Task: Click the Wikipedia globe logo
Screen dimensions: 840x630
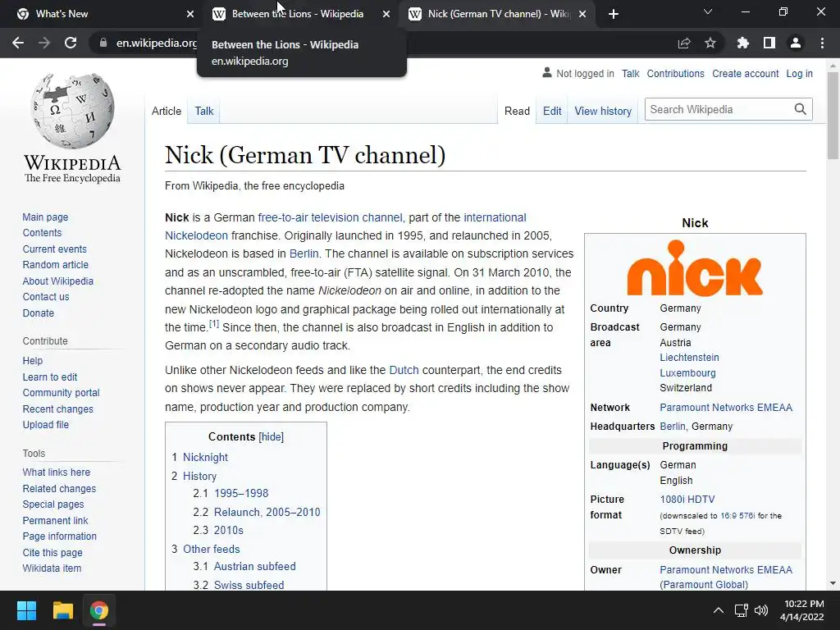Action: tap(72, 111)
